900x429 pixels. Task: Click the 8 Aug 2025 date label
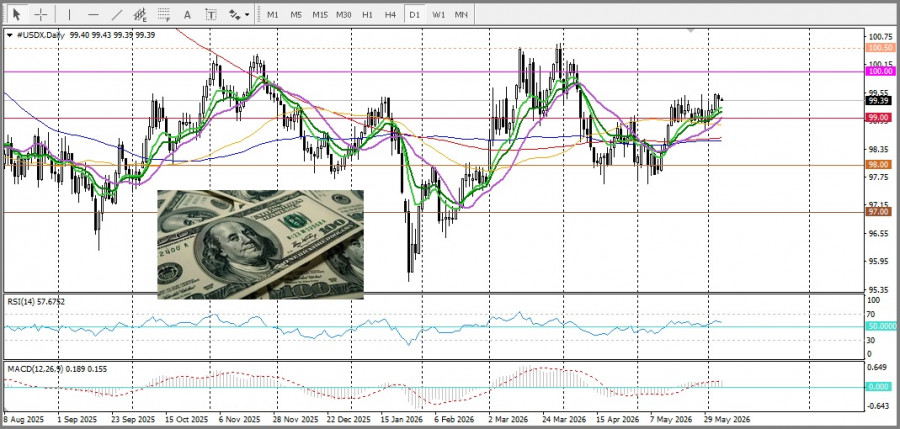pyautogui.click(x=25, y=419)
